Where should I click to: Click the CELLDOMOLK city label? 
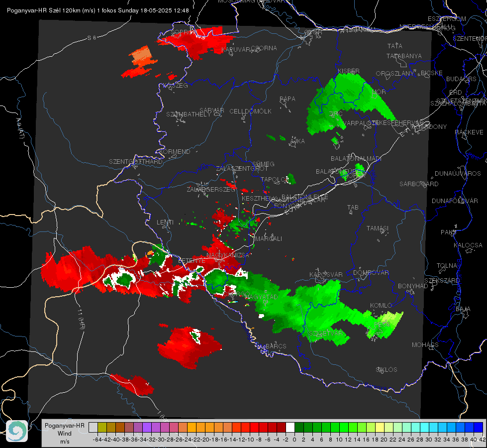tap(251, 111)
